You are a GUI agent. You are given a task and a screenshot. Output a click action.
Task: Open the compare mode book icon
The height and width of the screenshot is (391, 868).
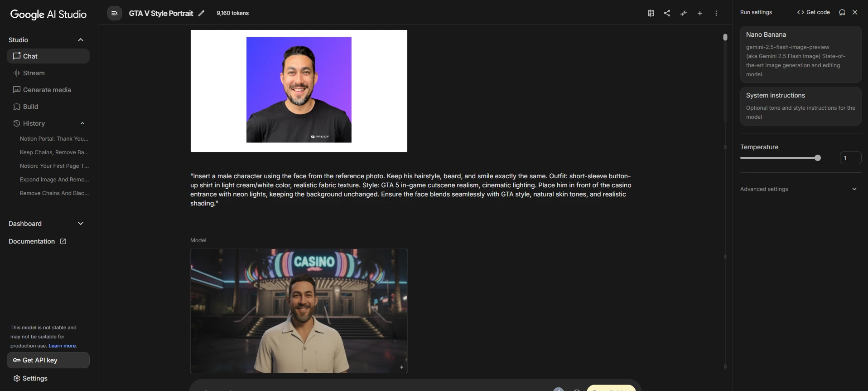(x=651, y=13)
